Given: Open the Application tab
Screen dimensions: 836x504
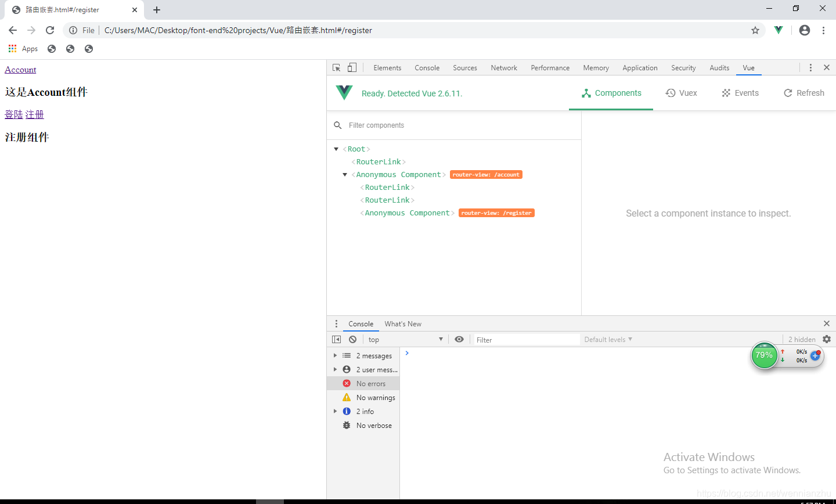Looking at the screenshot, I should 640,68.
